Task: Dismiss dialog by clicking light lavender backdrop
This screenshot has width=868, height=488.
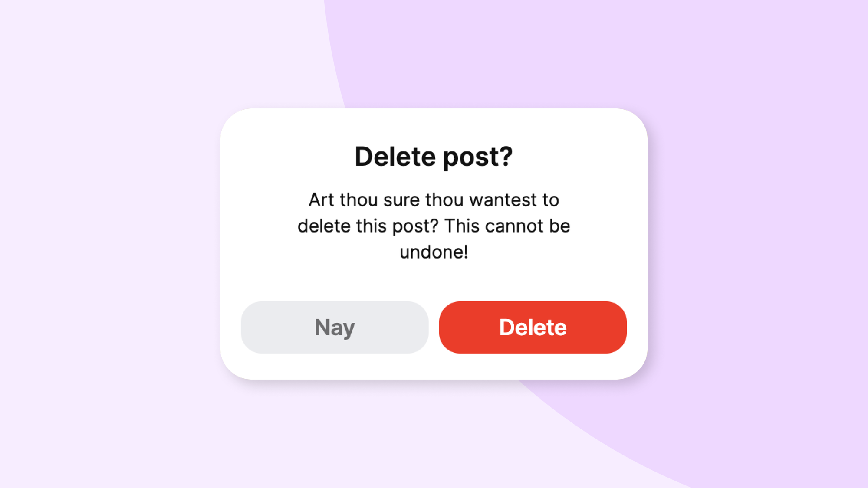Action: pyautogui.click(x=108, y=243)
